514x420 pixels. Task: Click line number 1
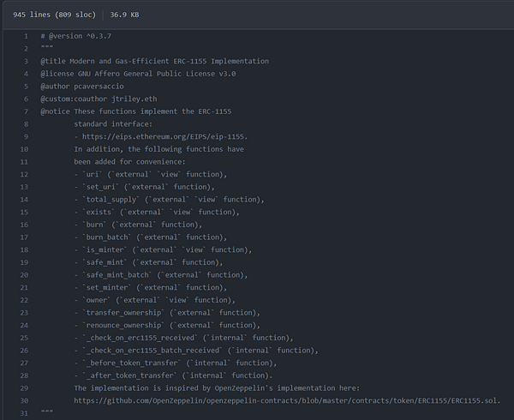(26, 36)
